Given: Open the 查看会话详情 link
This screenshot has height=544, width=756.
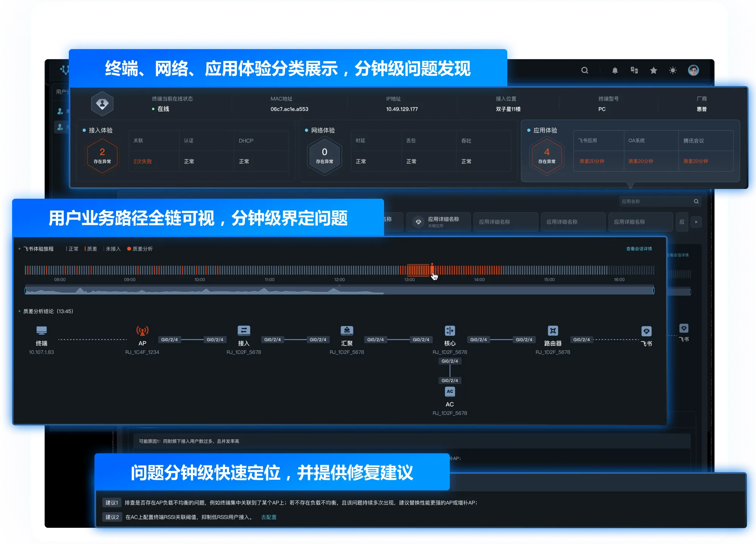Looking at the screenshot, I should pos(639,249).
